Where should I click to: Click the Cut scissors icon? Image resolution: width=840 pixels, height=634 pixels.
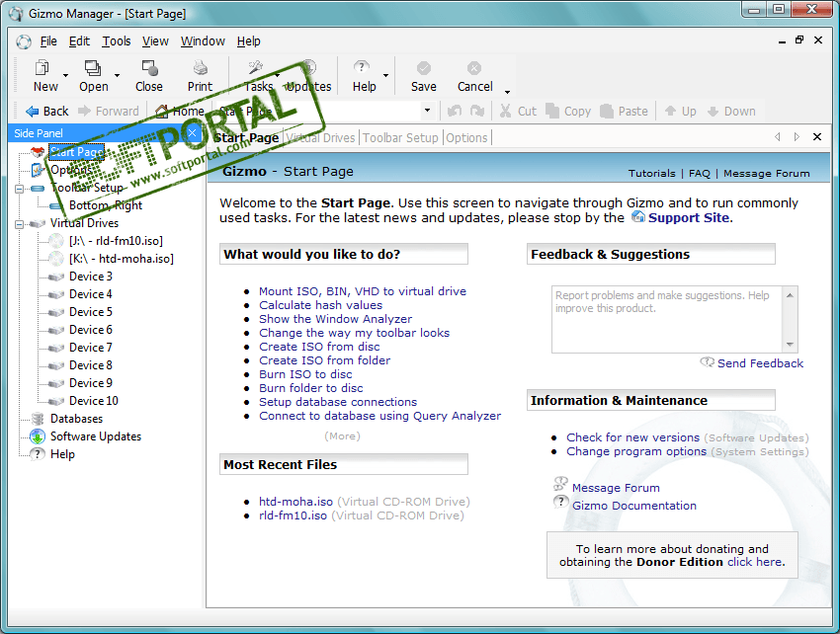click(505, 111)
